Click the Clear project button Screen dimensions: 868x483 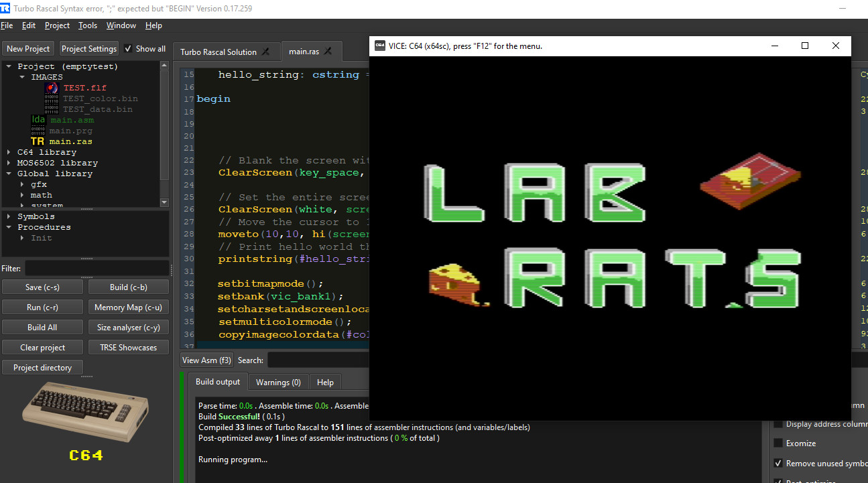tap(42, 347)
